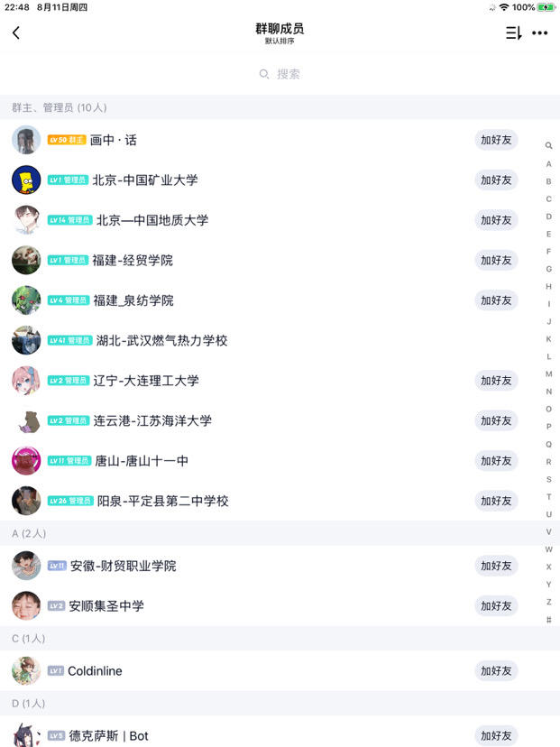Jump to letter Z in the index

tap(548, 602)
